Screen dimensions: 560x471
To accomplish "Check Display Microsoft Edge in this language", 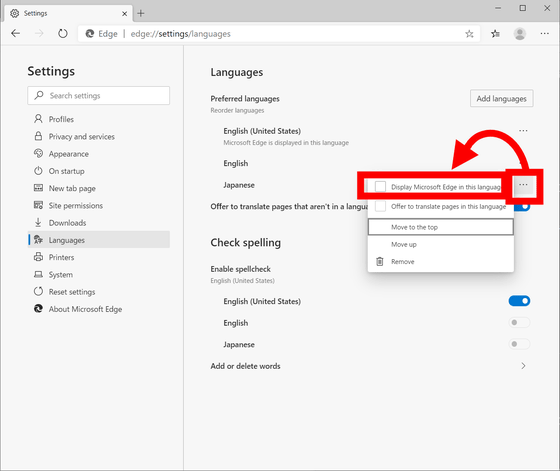I will [x=380, y=186].
